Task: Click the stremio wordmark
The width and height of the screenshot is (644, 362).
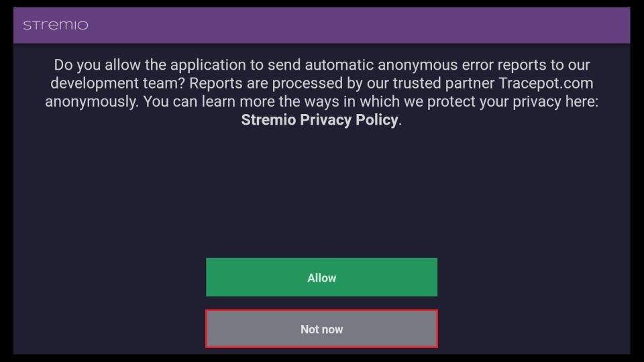Action: 56,25
